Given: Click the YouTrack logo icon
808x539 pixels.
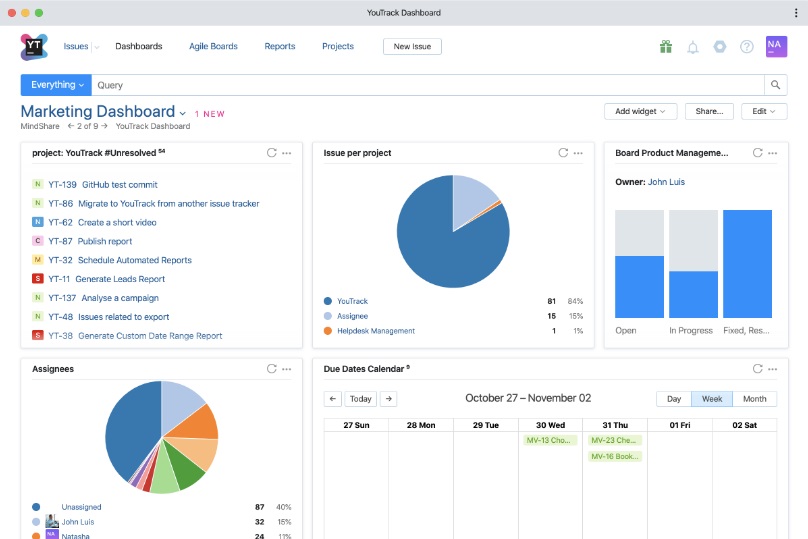Looking at the screenshot, I should pyautogui.click(x=34, y=47).
